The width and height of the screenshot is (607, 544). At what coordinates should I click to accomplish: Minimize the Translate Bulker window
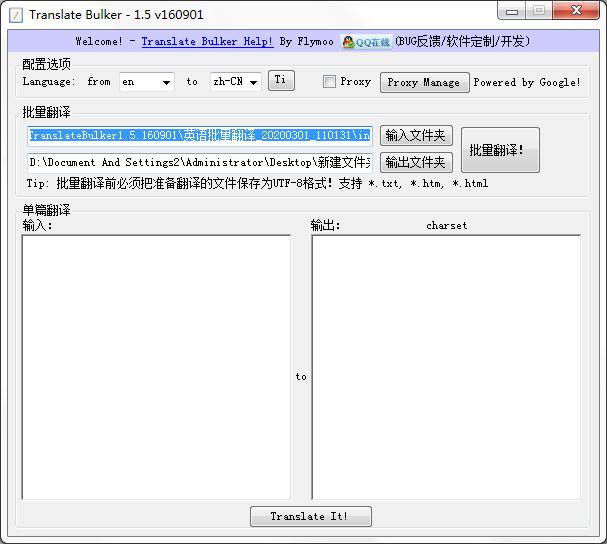(513, 11)
